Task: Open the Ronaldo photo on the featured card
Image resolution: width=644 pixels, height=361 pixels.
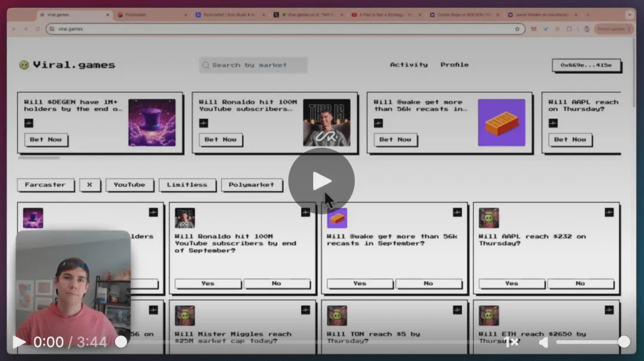Action: click(x=327, y=123)
